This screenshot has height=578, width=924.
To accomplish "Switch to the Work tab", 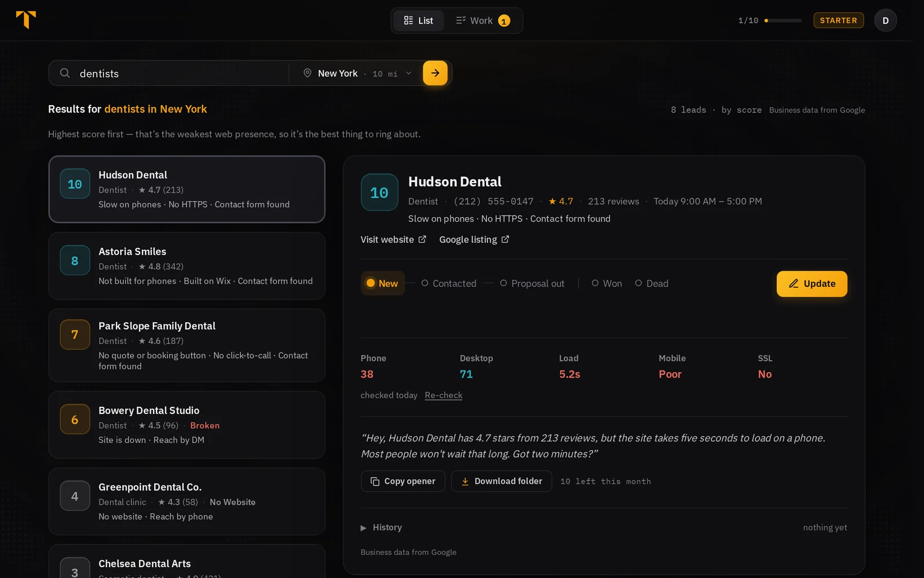I will pos(483,21).
